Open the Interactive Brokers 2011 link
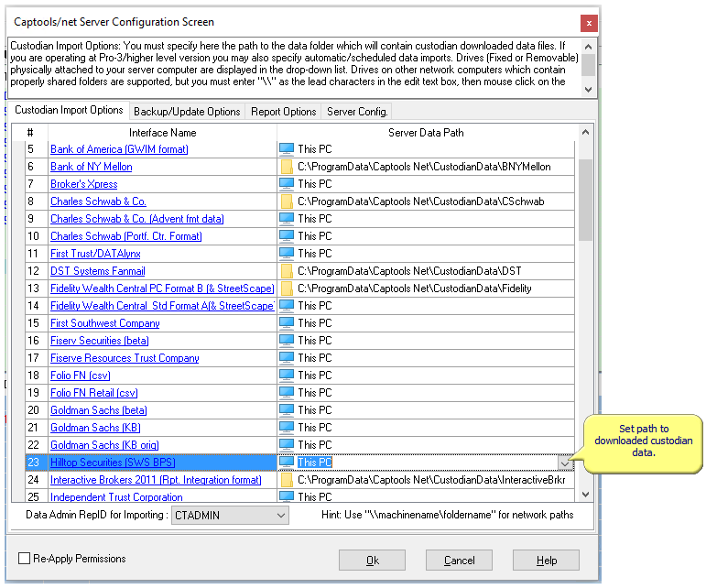The image size is (706, 588). tap(156, 480)
